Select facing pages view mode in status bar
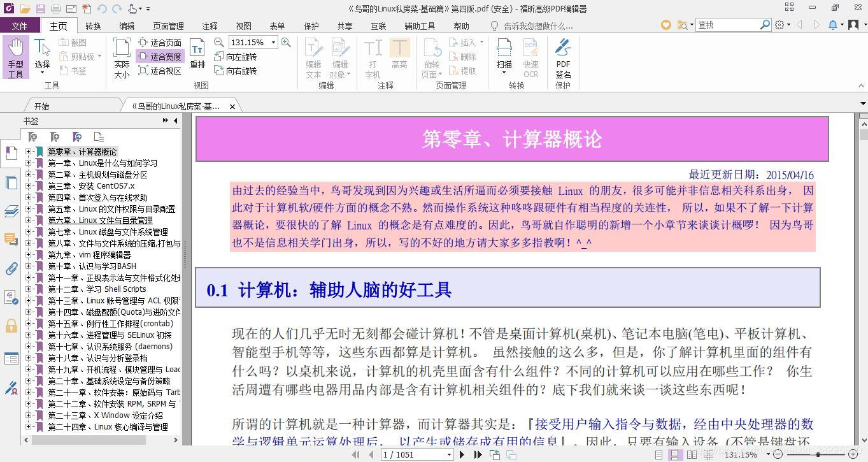The width and height of the screenshot is (868, 462). (x=692, y=454)
